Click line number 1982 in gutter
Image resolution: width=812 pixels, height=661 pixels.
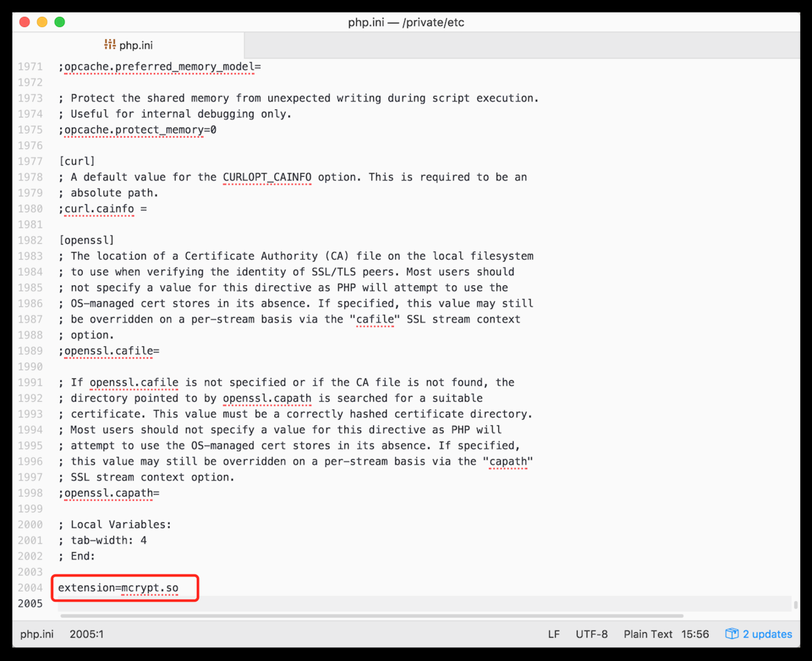click(x=30, y=240)
